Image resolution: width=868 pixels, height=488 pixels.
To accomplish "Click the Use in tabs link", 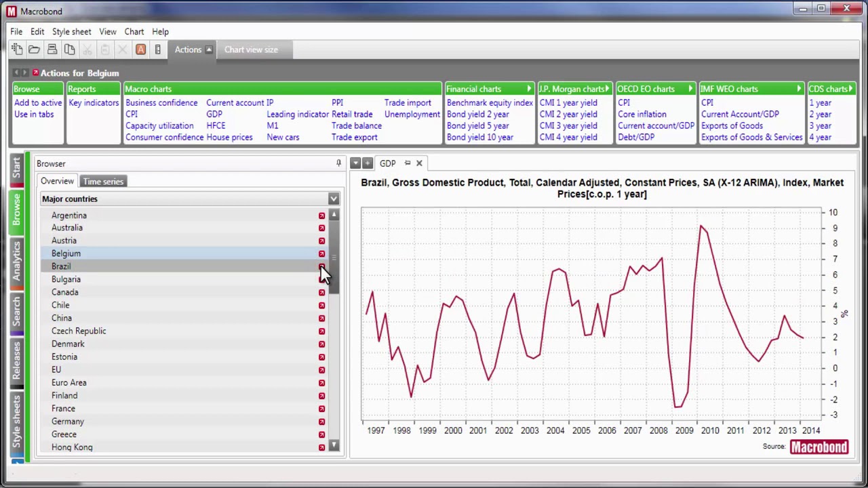I will [34, 115].
